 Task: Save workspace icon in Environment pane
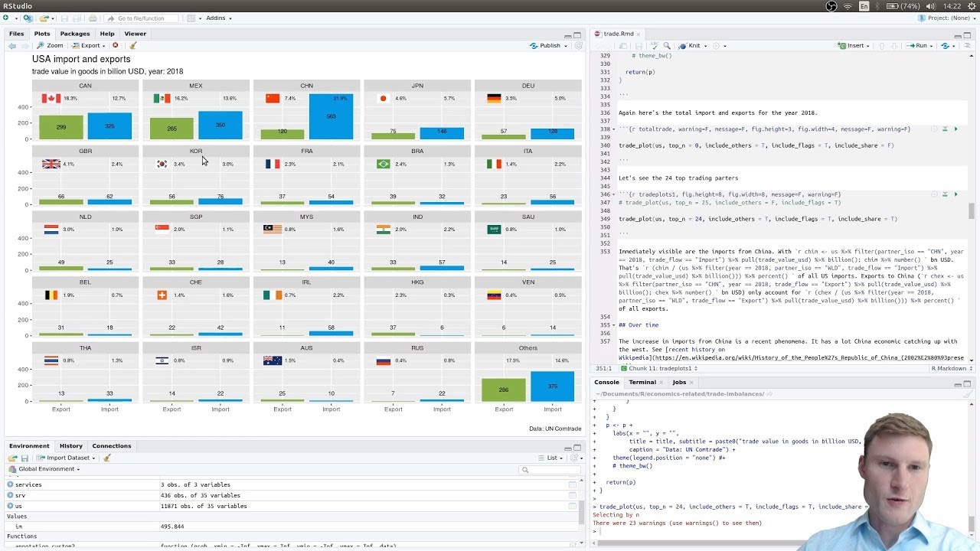click(24, 458)
